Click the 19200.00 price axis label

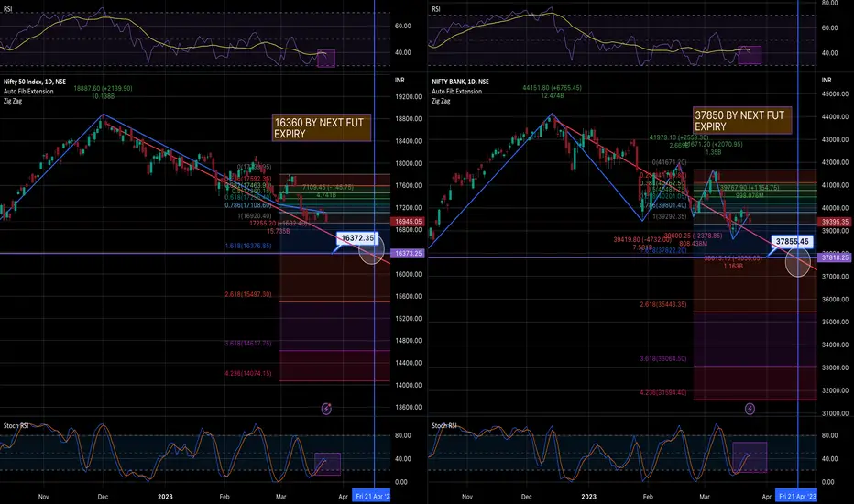pos(409,97)
